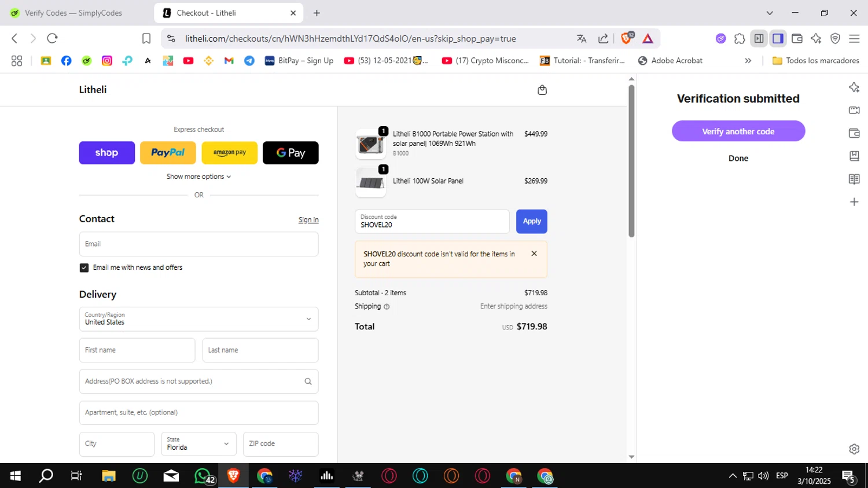Screen dimensions: 868x488
Task: Click the page vertical scrollbar
Action: (x=631, y=161)
